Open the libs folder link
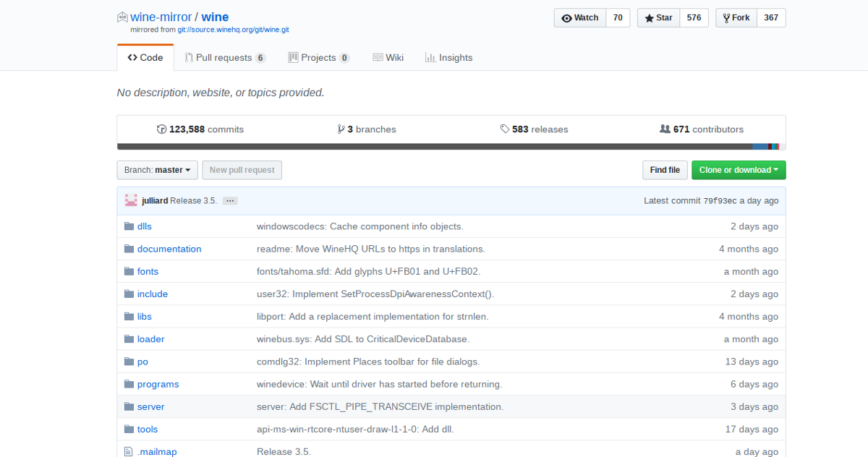 145,316
